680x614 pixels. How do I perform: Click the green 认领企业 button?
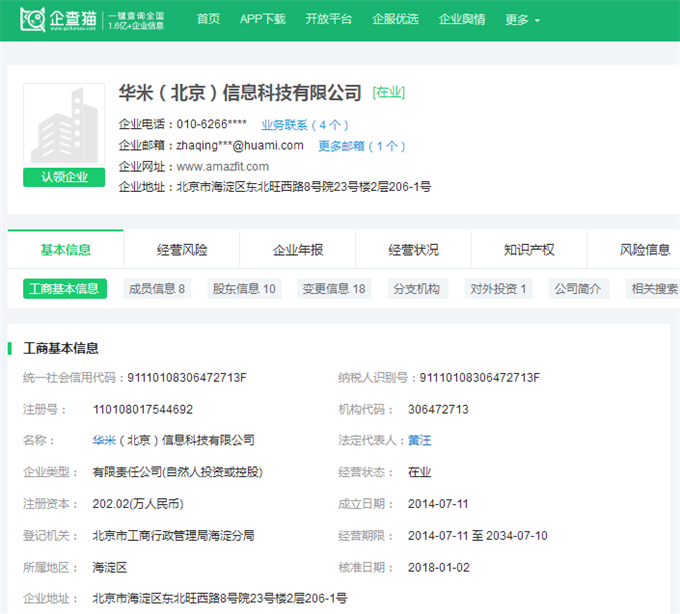(64, 177)
